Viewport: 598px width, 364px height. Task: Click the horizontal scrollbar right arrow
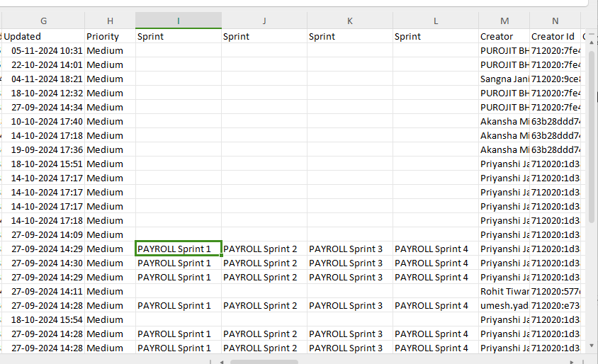tap(572, 362)
